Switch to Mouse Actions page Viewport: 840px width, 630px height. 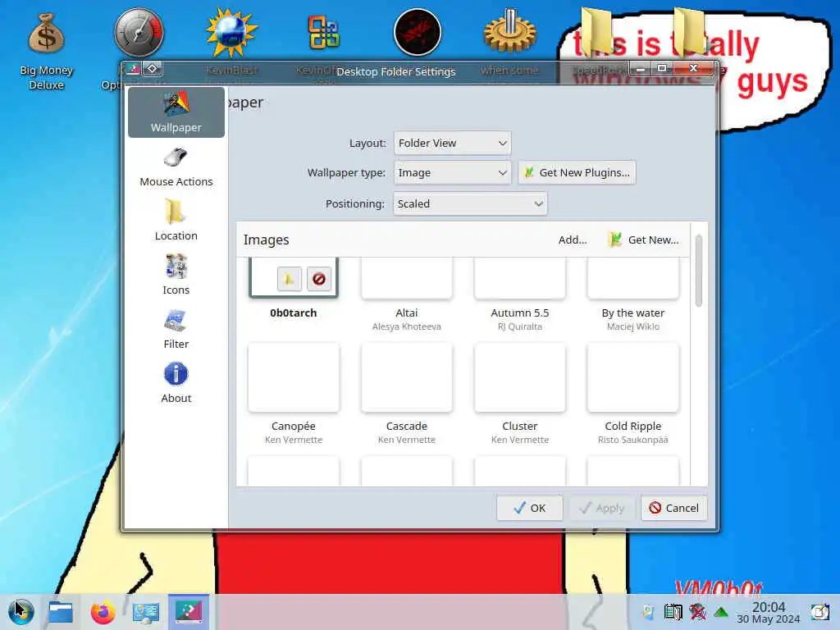pos(176,167)
